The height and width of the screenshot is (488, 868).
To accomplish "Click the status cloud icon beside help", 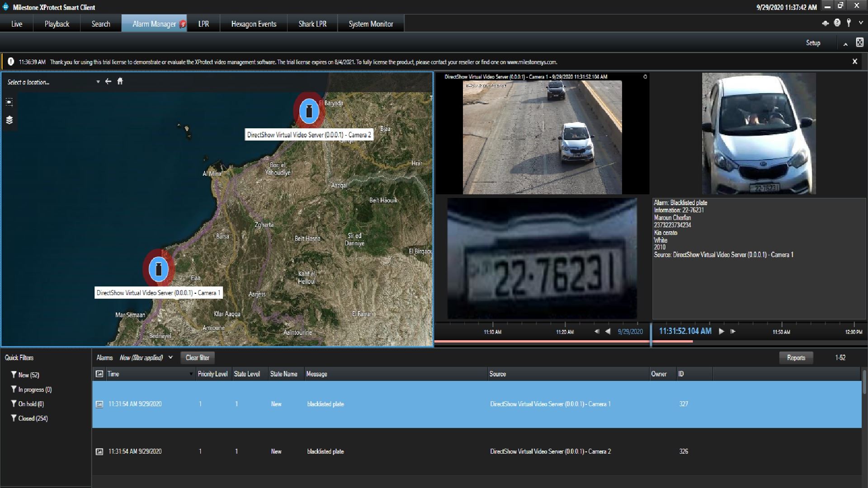I will [825, 23].
